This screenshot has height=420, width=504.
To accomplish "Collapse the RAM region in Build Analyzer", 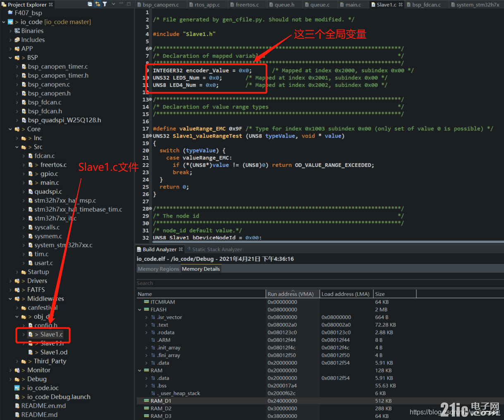I will pyautogui.click(x=140, y=370).
